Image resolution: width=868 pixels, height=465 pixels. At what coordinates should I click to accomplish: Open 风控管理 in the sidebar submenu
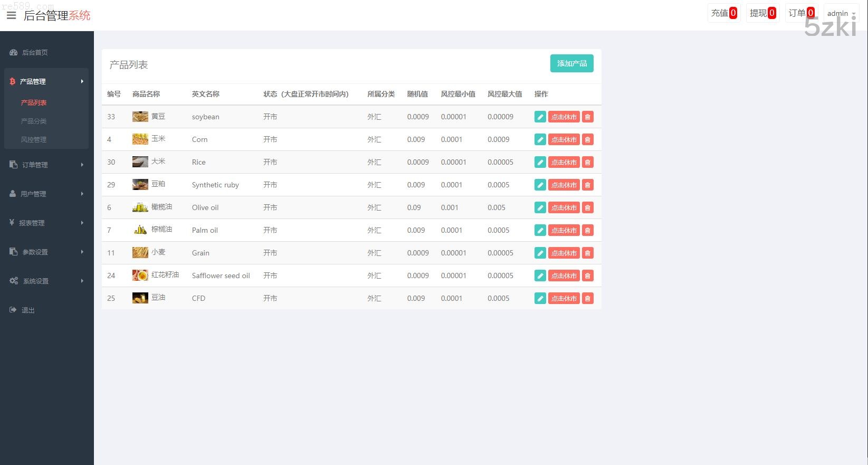pyautogui.click(x=34, y=139)
